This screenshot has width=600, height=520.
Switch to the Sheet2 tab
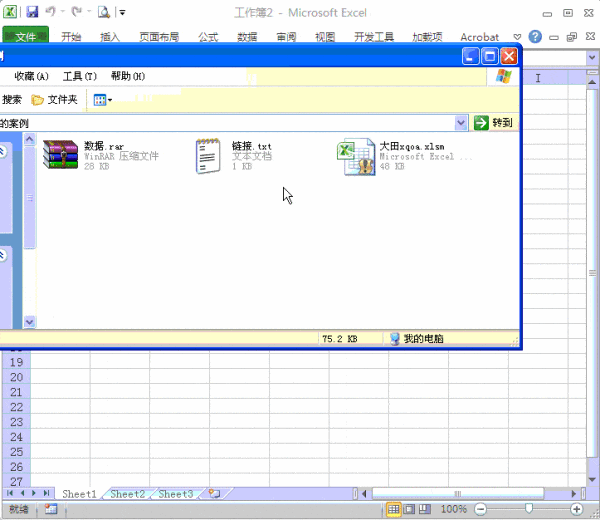[127, 494]
